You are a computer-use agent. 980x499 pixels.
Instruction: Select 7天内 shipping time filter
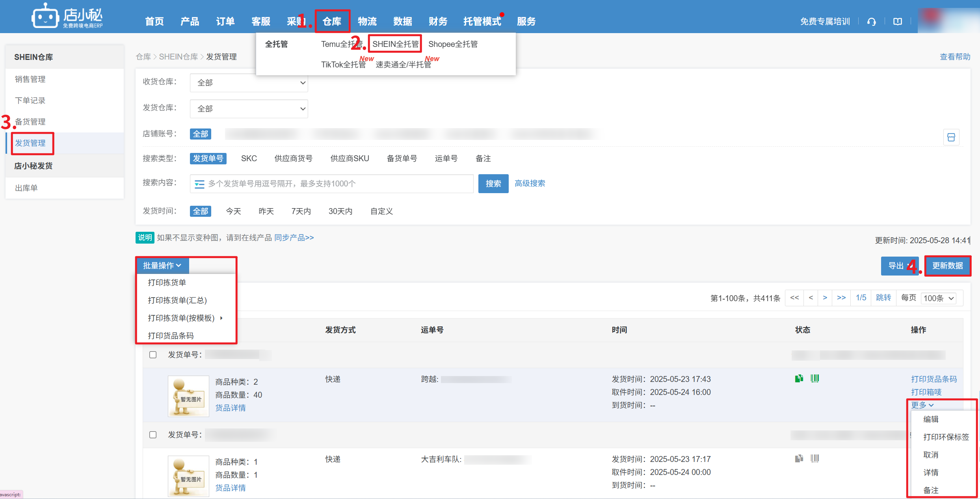[301, 211]
